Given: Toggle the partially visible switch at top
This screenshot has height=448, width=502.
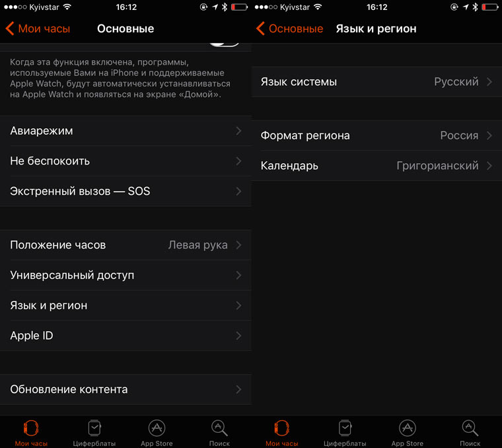Looking at the screenshot, I should (x=224, y=44).
